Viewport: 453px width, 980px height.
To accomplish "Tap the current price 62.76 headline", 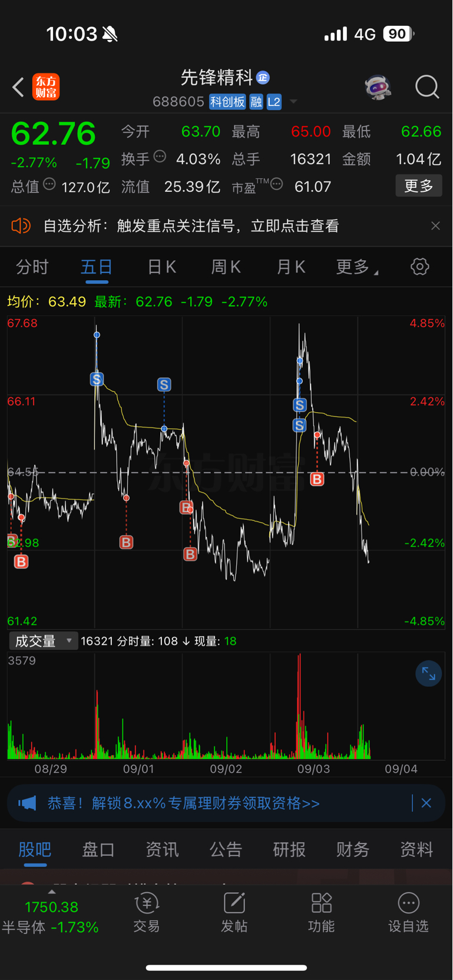I will pyautogui.click(x=53, y=134).
